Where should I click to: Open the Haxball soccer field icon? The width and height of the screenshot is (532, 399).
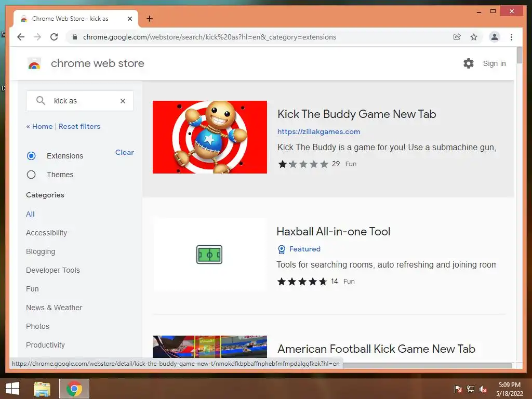(209, 255)
